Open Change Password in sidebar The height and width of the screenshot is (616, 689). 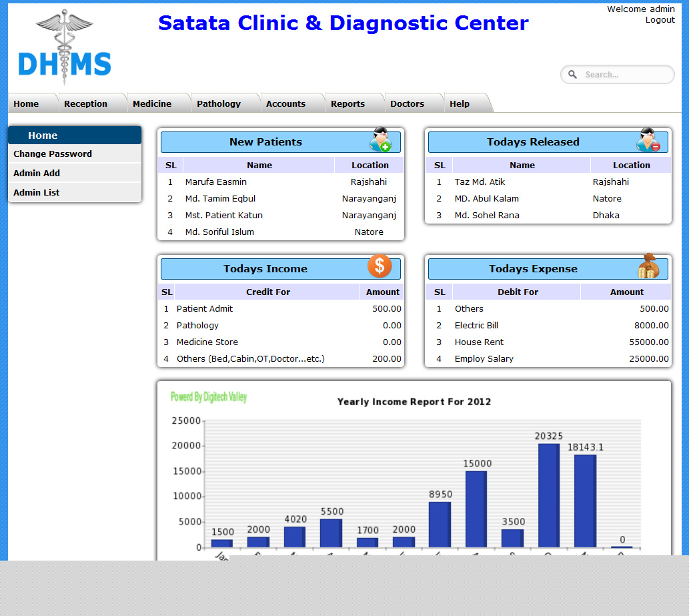pos(53,153)
